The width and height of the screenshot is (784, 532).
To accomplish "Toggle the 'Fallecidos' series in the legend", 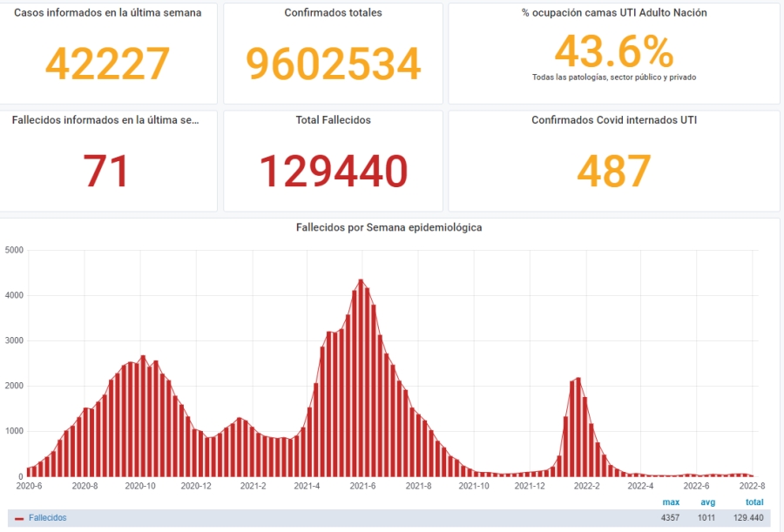I will pyautogui.click(x=47, y=518).
